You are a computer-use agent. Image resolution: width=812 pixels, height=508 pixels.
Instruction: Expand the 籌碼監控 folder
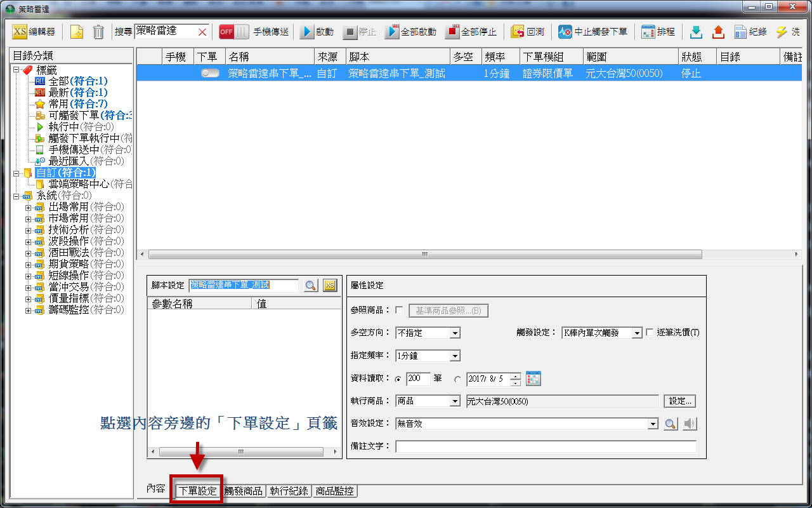point(28,310)
